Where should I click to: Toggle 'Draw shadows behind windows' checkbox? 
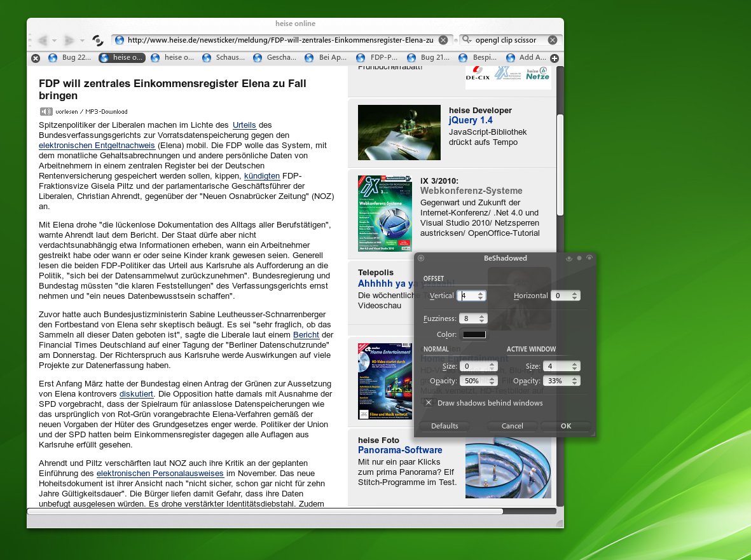coord(429,403)
